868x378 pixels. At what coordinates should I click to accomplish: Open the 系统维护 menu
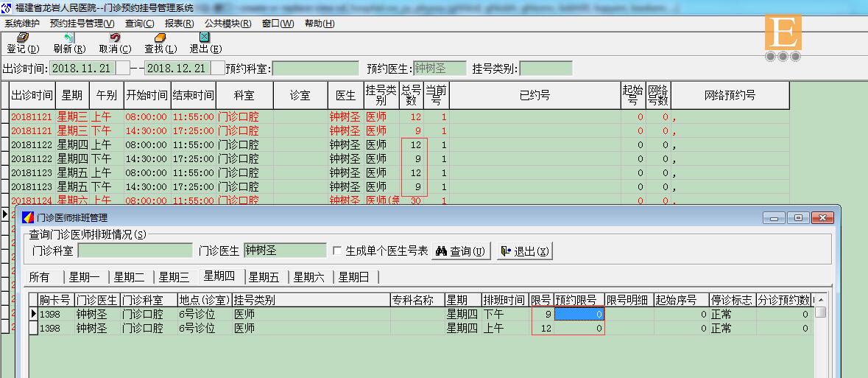pos(22,24)
